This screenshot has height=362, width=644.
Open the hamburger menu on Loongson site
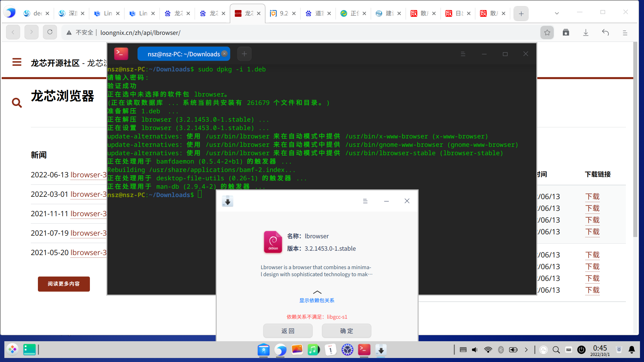tap(17, 62)
